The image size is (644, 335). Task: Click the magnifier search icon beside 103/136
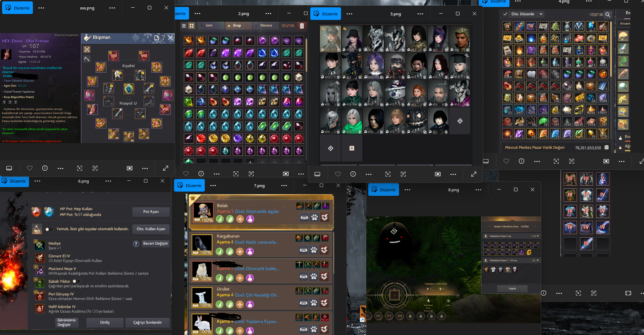point(608,15)
